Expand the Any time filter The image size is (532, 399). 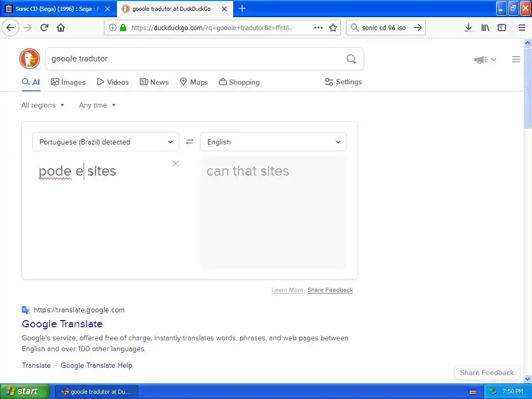point(97,105)
